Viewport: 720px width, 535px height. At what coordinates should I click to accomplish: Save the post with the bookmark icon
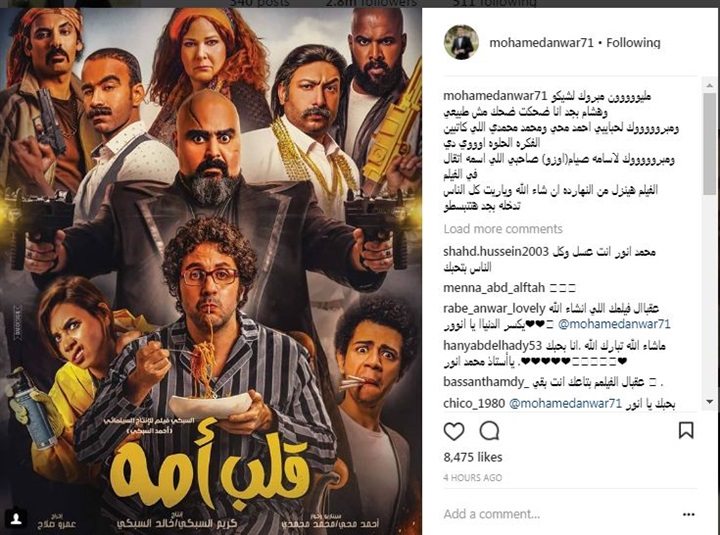[x=686, y=430]
